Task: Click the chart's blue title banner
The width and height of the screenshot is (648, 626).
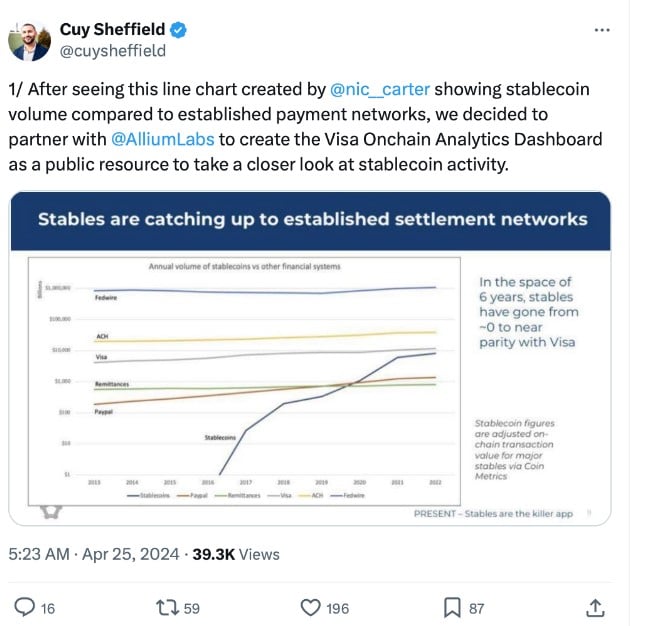Action: click(312, 218)
